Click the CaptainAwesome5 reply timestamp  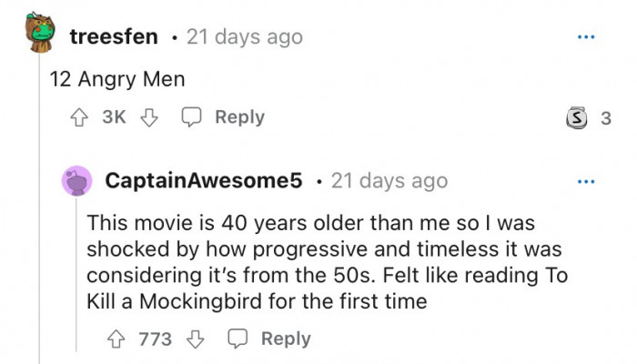pyautogui.click(x=389, y=181)
